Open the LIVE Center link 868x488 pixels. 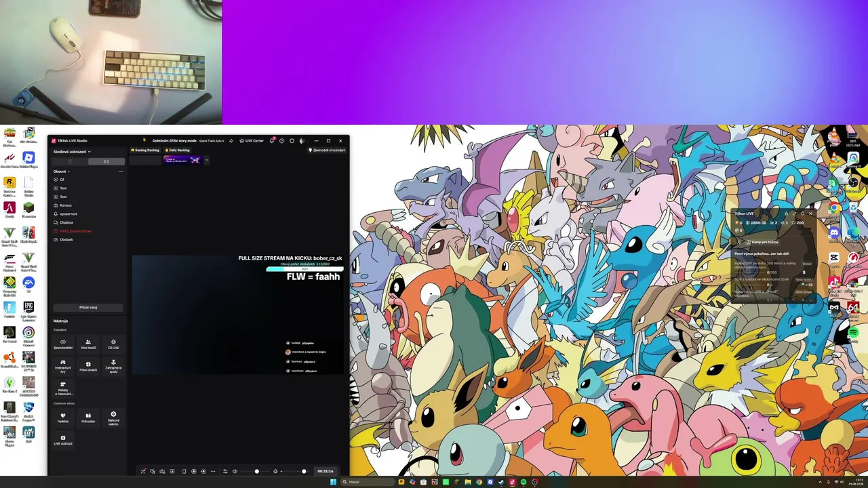252,140
